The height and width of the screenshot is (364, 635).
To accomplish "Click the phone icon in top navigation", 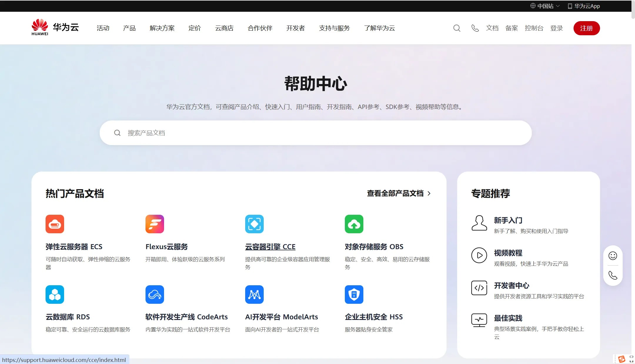I will (475, 28).
